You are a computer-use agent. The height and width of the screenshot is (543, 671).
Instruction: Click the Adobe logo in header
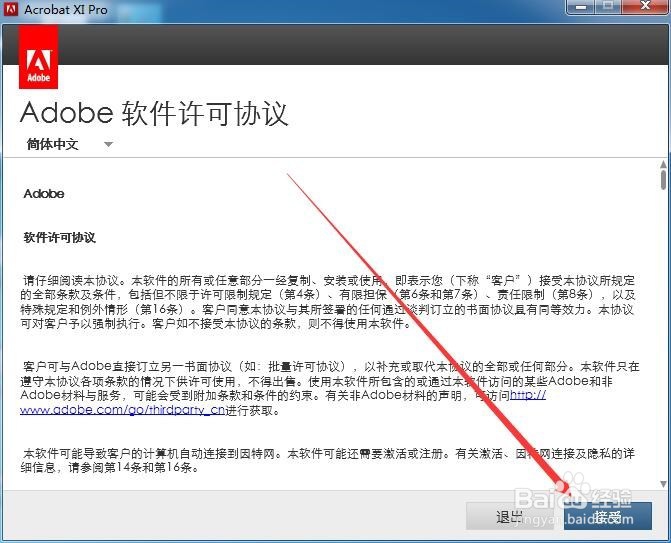(x=39, y=57)
